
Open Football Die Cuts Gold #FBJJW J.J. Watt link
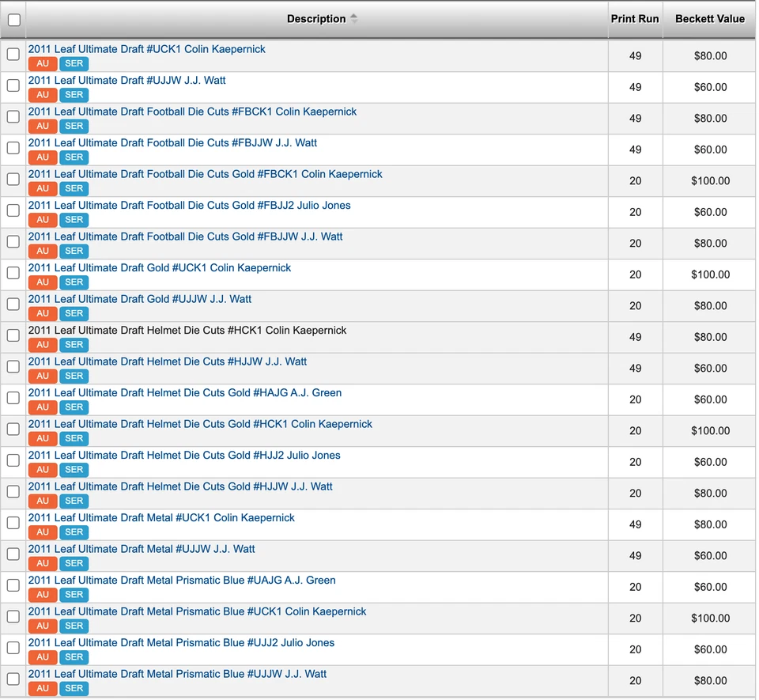(185, 236)
